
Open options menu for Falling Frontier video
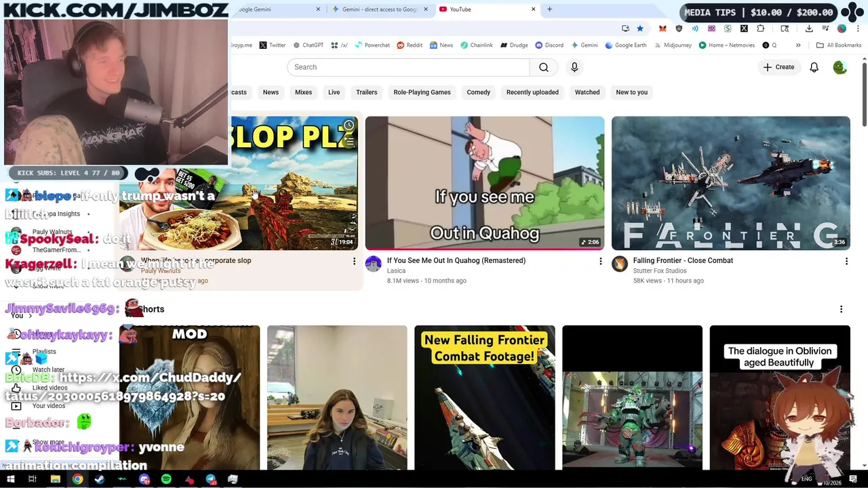(846, 261)
